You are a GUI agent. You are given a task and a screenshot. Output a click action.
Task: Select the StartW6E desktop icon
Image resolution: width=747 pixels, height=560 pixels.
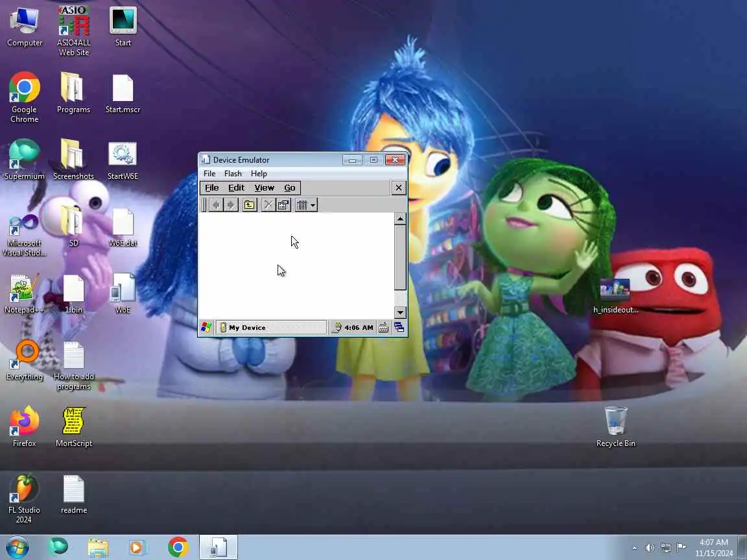tap(123, 160)
